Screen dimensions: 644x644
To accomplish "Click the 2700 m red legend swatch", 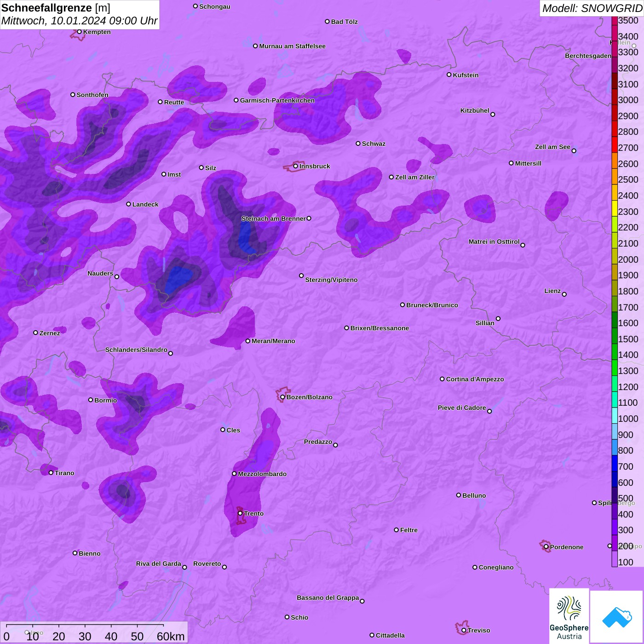I will coord(615,144).
